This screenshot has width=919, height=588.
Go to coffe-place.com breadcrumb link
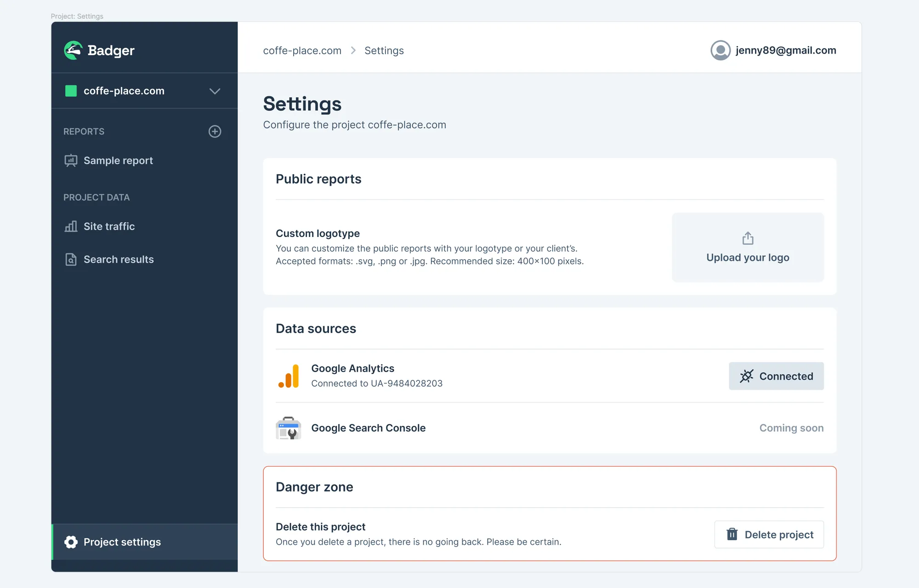tap(302, 51)
